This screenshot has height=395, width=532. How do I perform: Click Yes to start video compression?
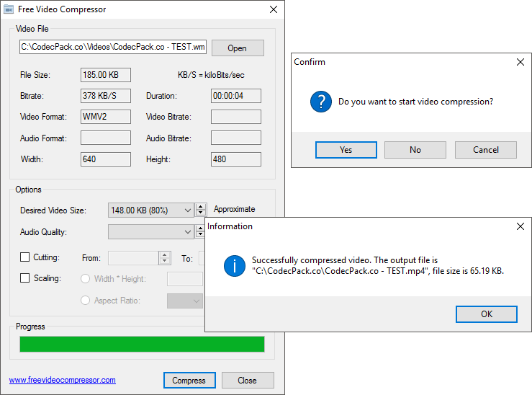coord(346,150)
